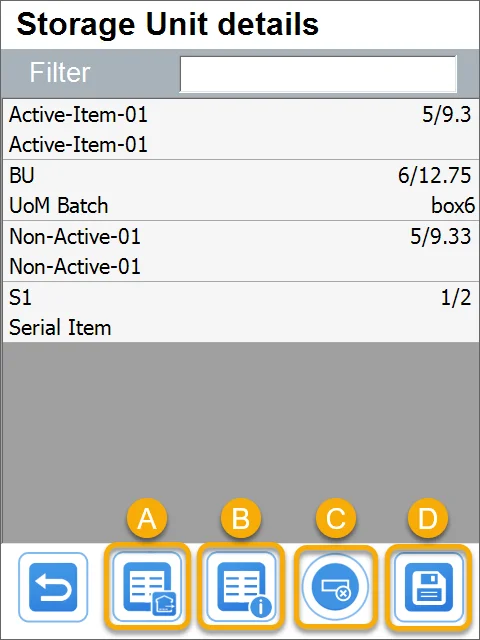
Task: Click the Storage Unit details title
Action: point(167,24)
